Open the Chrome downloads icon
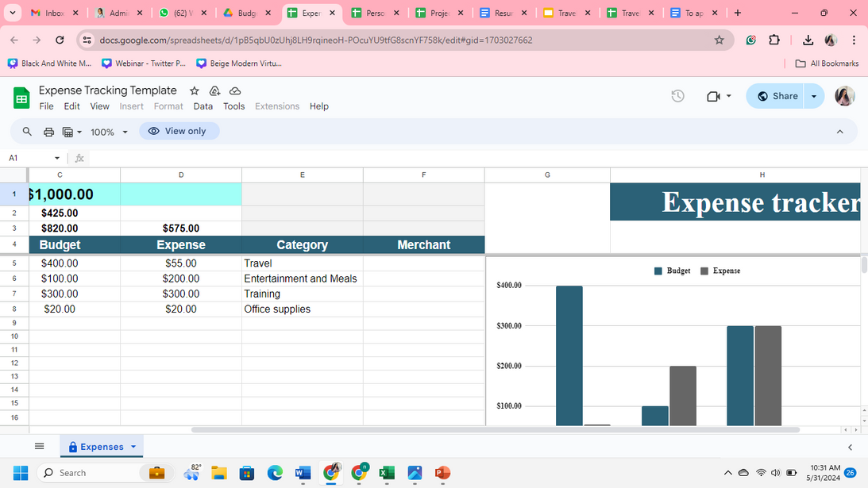 point(808,40)
